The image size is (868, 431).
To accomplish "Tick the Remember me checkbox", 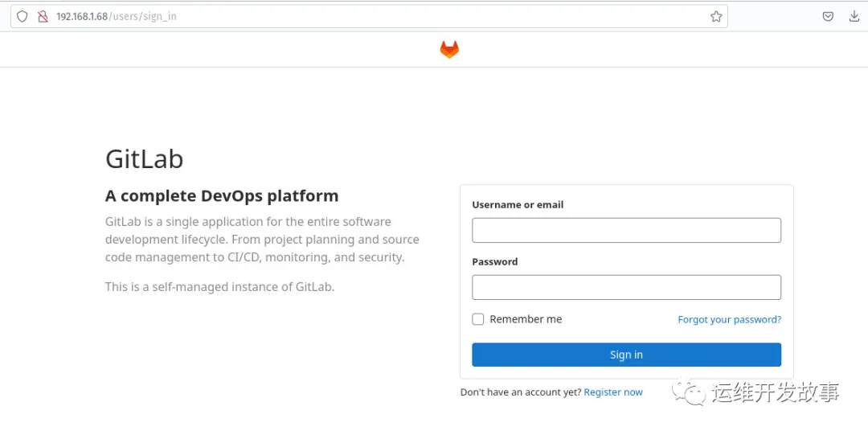I will pyautogui.click(x=478, y=319).
